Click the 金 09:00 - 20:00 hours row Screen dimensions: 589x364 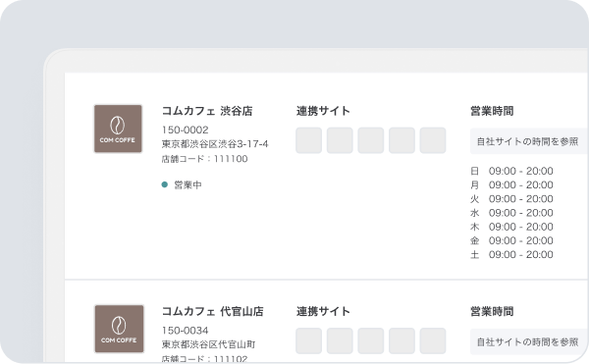click(x=511, y=240)
